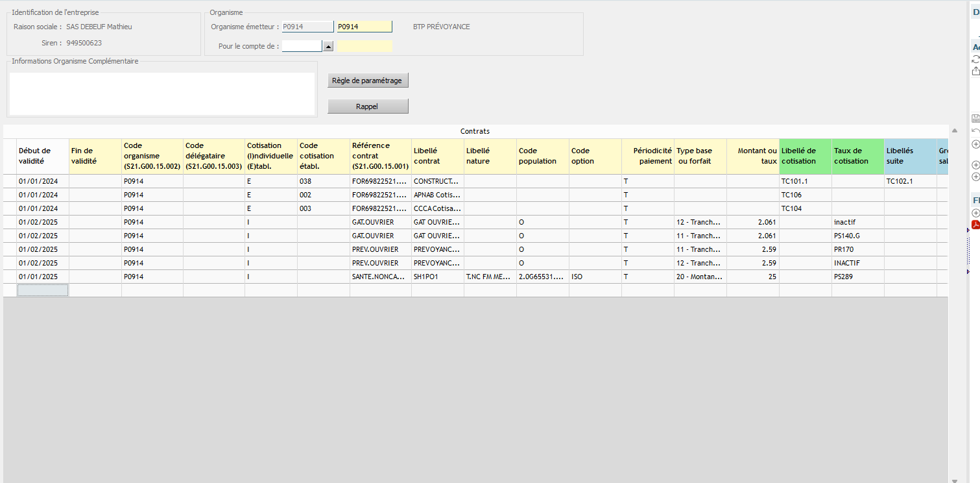Click the 'CCCA Cotisa...' cell

[x=437, y=208]
